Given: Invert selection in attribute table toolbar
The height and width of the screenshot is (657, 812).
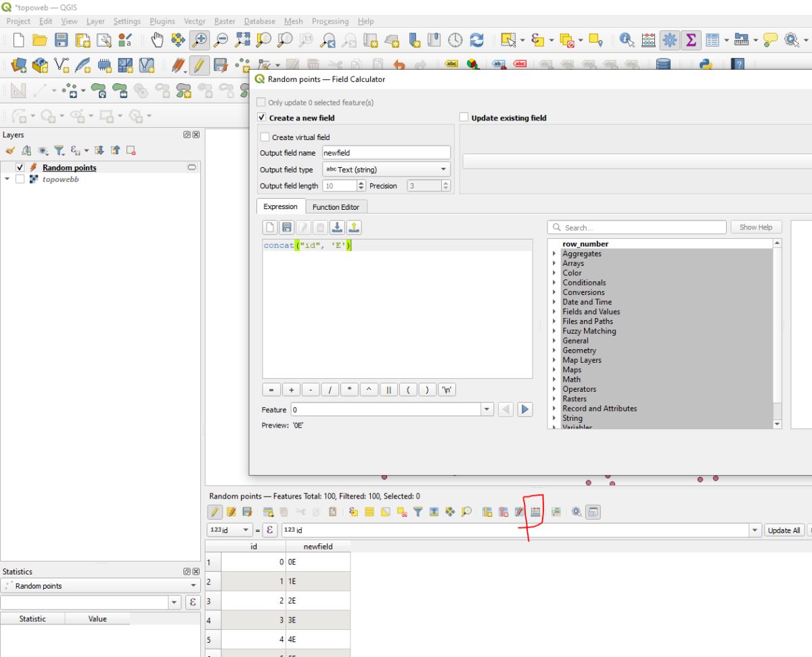Looking at the screenshot, I should click(386, 512).
